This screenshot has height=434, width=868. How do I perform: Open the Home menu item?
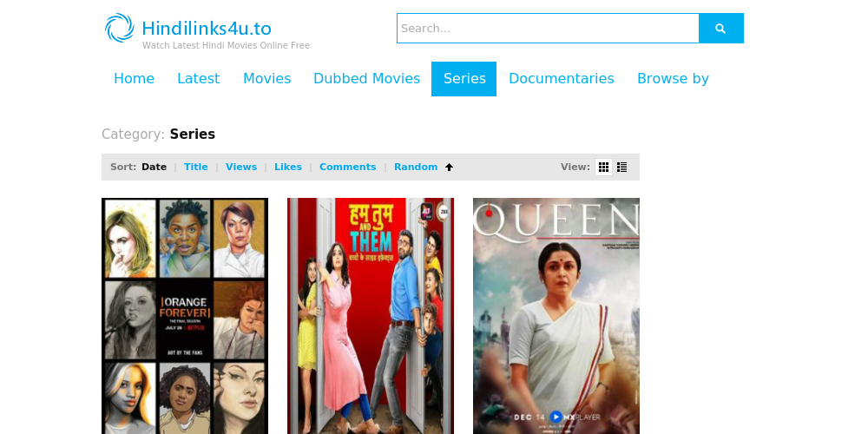click(134, 79)
